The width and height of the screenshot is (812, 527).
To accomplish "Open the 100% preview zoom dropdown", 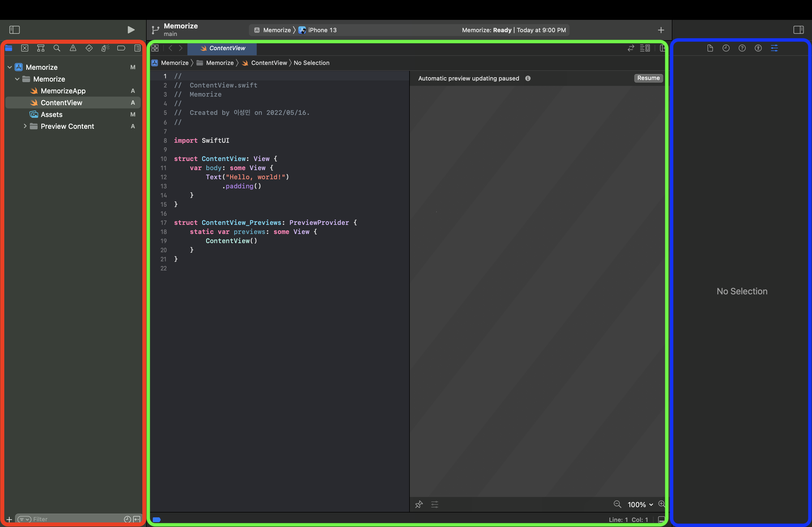I will (x=640, y=504).
